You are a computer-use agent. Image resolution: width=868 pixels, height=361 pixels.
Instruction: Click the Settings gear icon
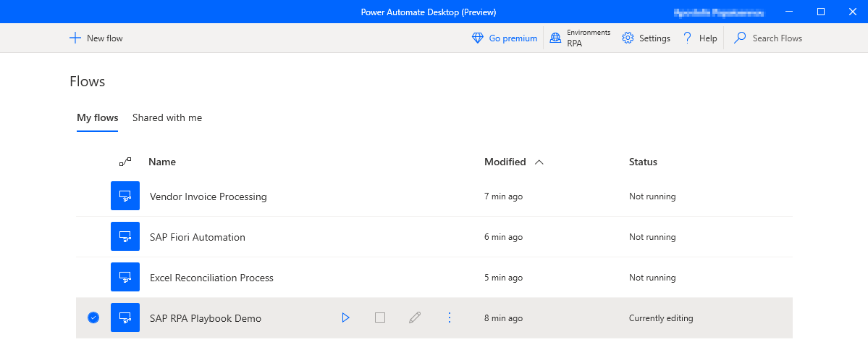[x=628, y=38]
